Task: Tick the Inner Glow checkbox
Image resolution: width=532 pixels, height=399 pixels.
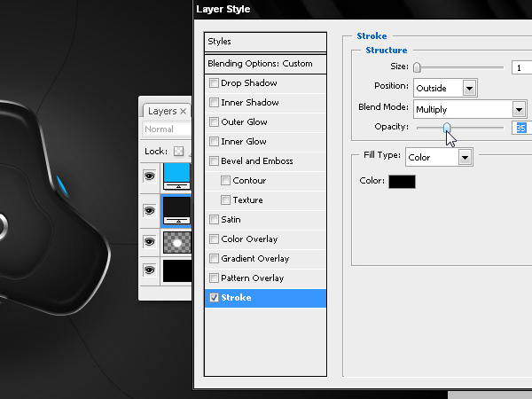Action: pos(214,142)
